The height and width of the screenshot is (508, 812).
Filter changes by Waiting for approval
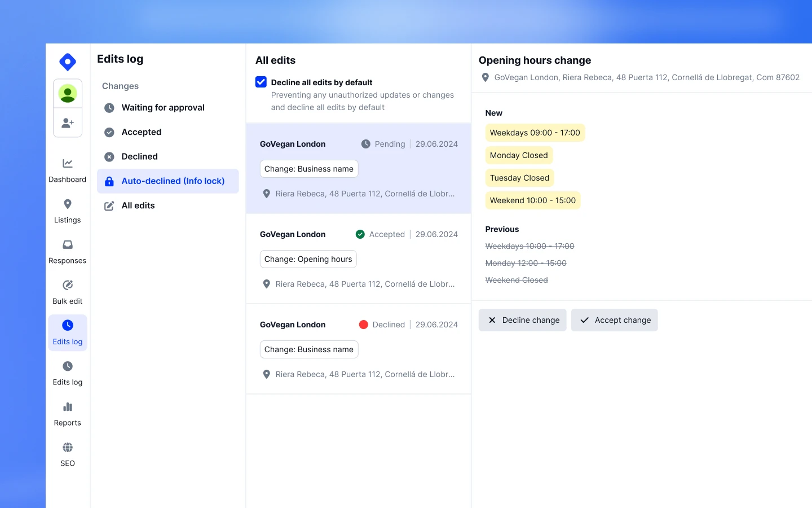click(162, 107)
